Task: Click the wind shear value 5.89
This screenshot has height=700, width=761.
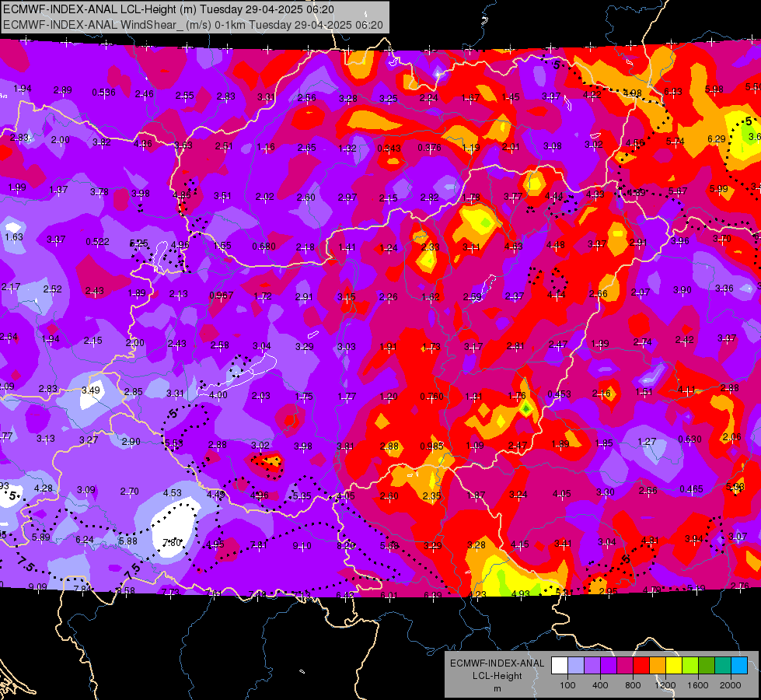Action: (x=40, y=537)
